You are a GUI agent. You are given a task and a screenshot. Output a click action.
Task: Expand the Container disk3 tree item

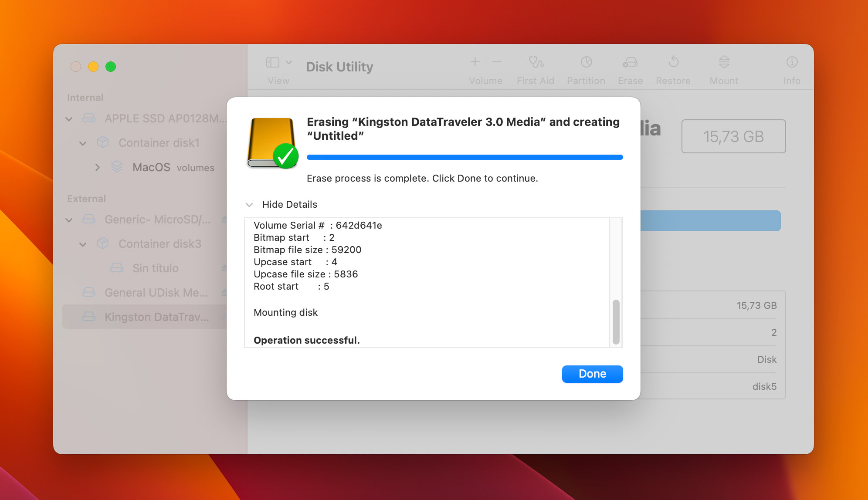(84, 243)
